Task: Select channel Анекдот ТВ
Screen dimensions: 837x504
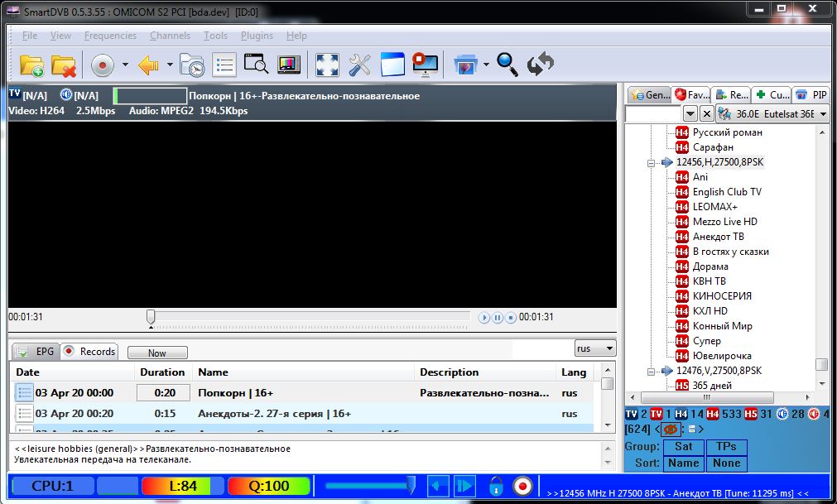Action: click(718, 237)
